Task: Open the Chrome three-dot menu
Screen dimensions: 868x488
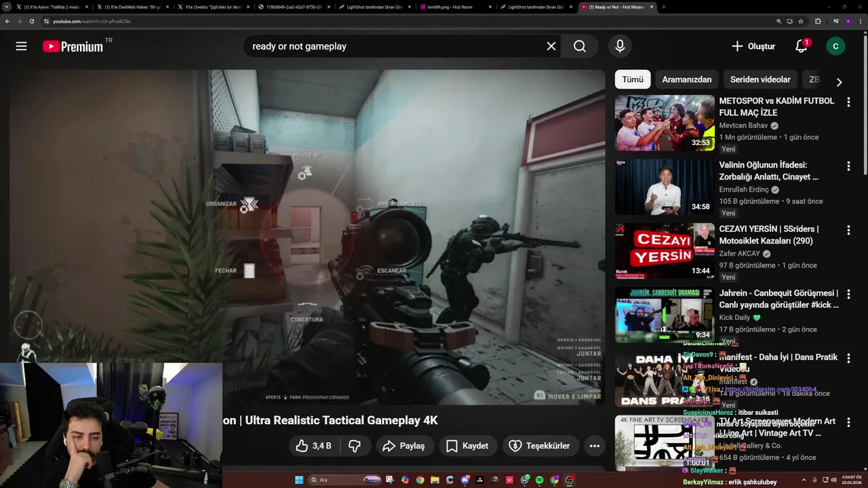Action: click(859, 21)
